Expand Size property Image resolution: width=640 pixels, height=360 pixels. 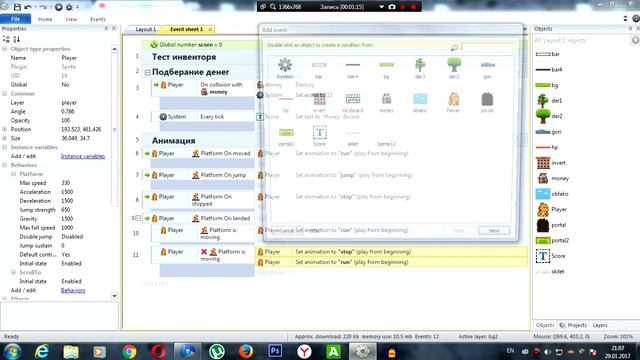tap(4, 138)
